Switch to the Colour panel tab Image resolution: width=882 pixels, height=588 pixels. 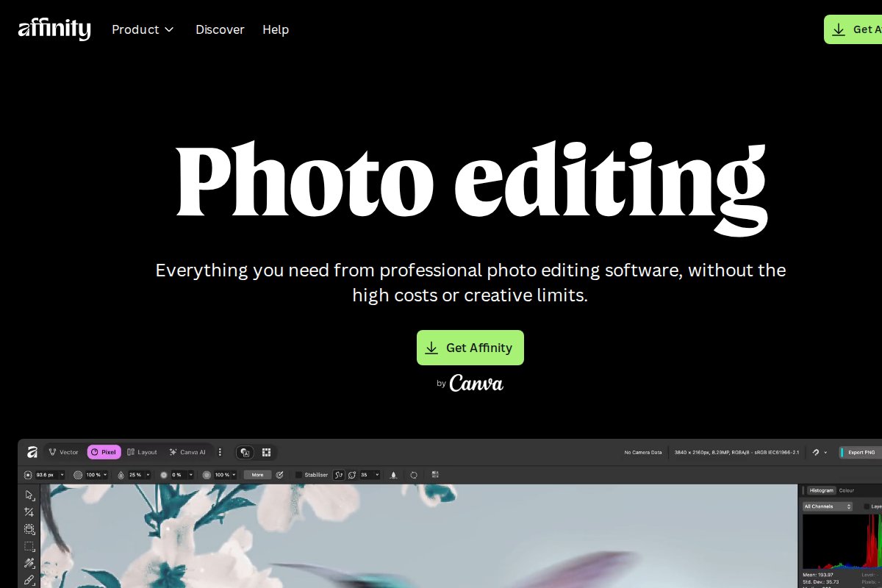[847, 490]
